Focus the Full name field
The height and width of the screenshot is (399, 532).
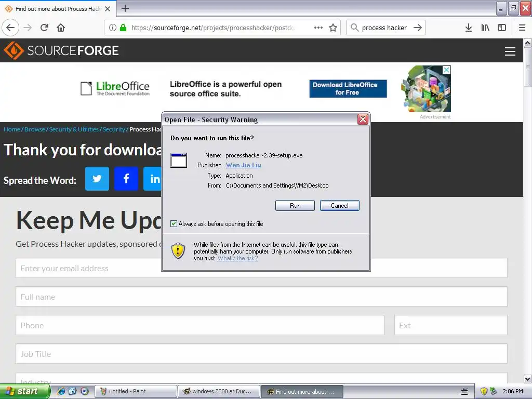pos(261,297)
